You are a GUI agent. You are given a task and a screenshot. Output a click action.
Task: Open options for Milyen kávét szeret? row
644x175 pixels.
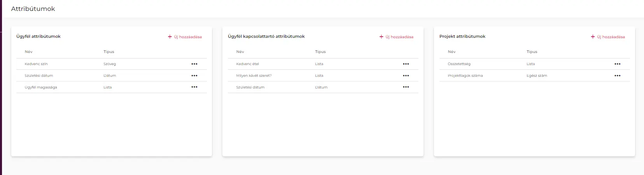406,76
